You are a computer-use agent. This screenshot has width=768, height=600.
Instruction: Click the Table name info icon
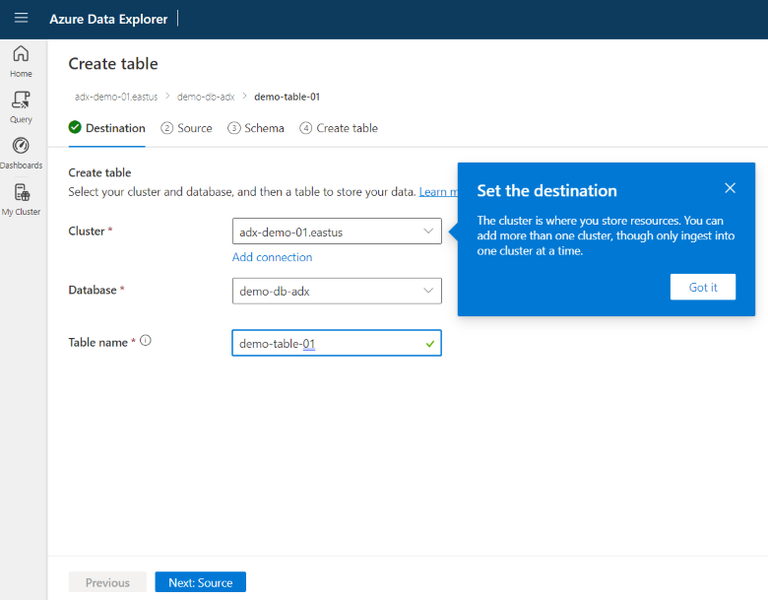click(145, 340)
